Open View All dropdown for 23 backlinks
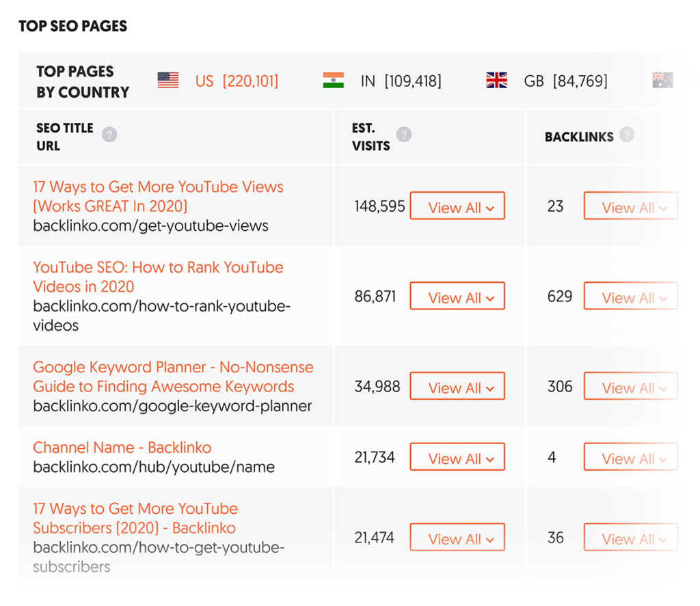The width and height of the screenshot is (700, 606). 630,206
